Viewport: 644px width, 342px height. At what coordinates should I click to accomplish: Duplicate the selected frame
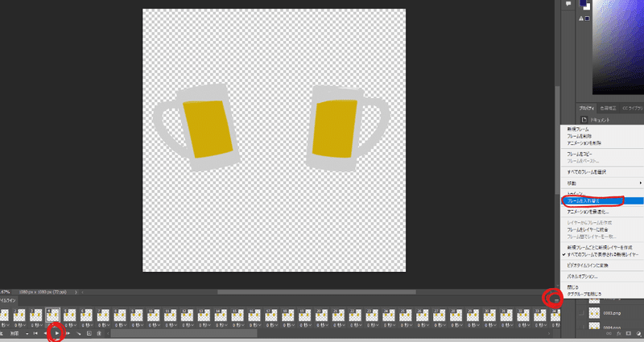pos(89,333)
